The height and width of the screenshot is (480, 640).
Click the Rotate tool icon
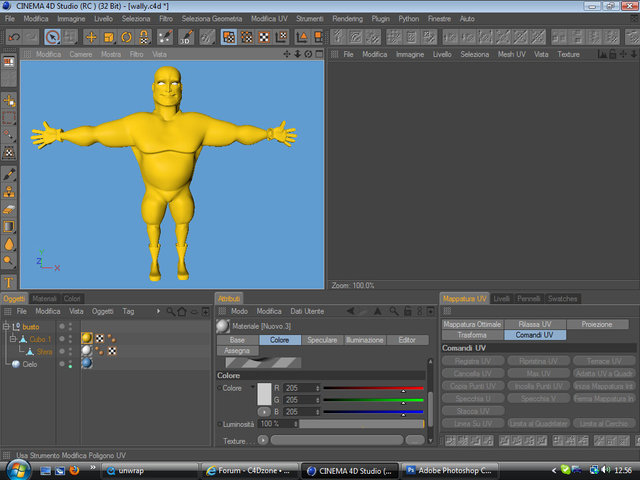coord(125,37)
